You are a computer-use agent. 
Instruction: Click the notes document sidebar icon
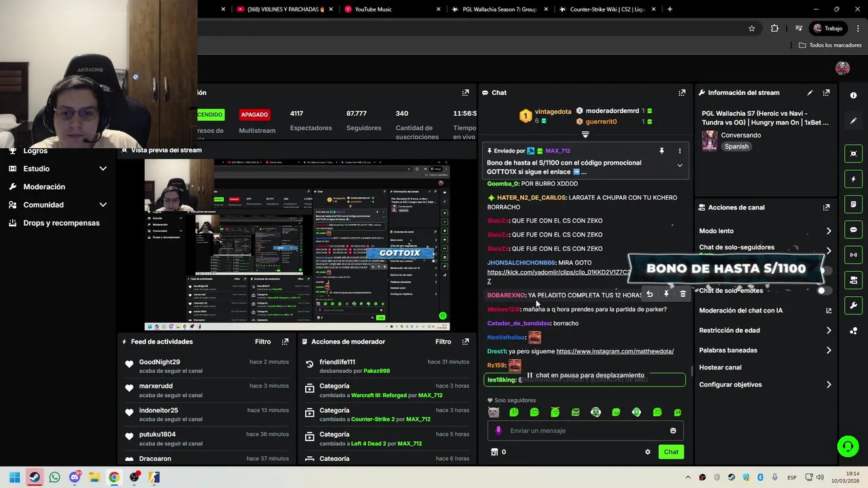[x=853, y=204]
